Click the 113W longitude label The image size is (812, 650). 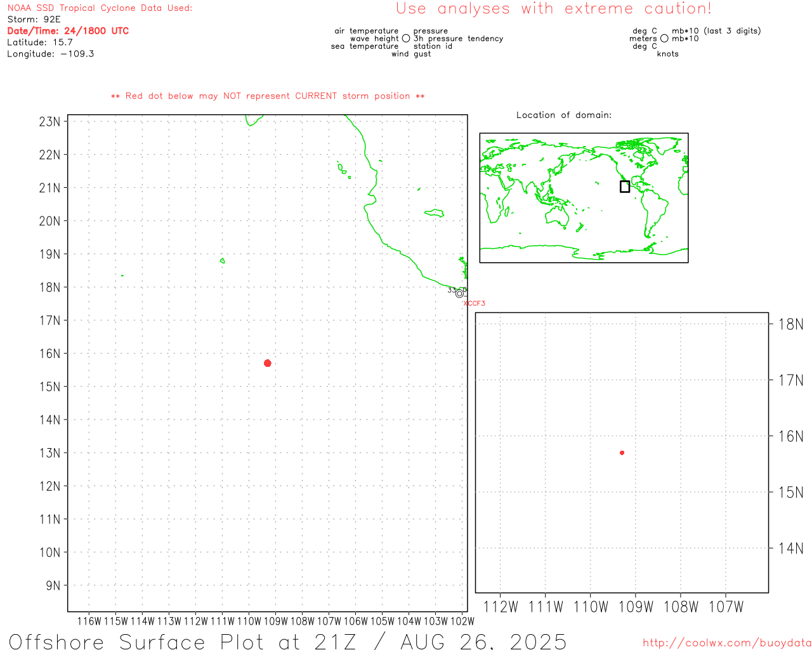[x=169, y=621]
